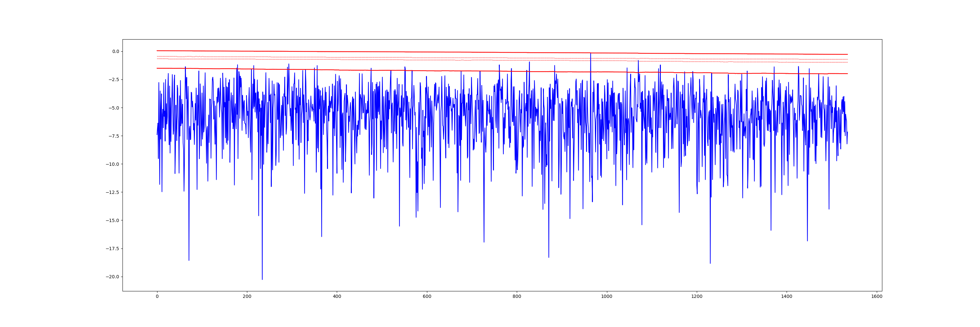Click the x-axis label 1400
This screenshot has width=980, height=327.
pyautogui.click(x=787, y=297)
